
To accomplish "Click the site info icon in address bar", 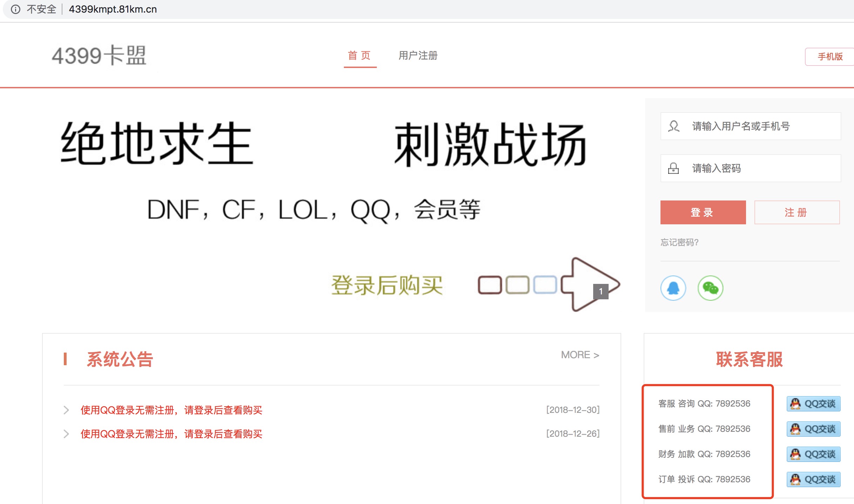I will point(15,9).
